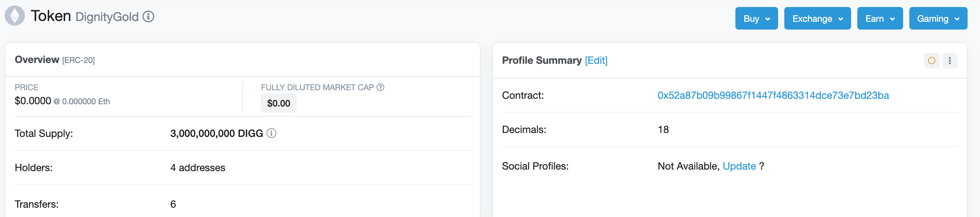Click the Update link for Social Profiles

(x=739, y=166)
